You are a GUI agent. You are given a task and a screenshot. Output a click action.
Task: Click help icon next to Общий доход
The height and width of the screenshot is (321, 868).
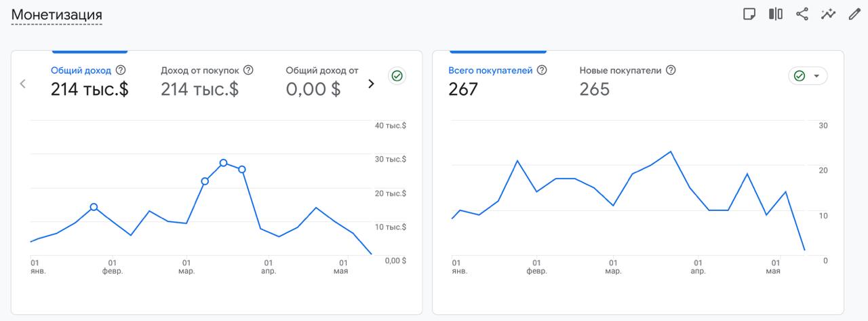pos(121,70)
